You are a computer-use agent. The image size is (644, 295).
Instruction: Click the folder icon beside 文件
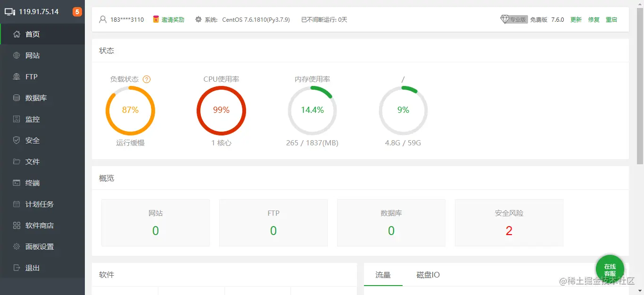(x=17, y=161)
